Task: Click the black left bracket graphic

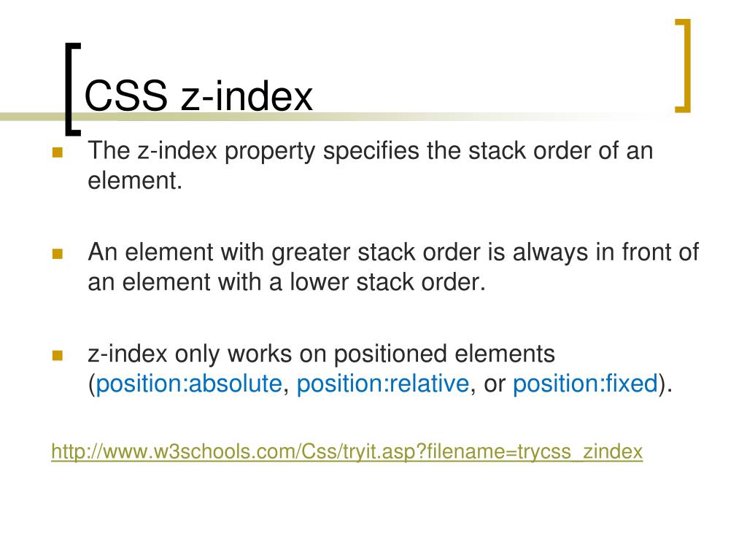Action: point(73,89)
